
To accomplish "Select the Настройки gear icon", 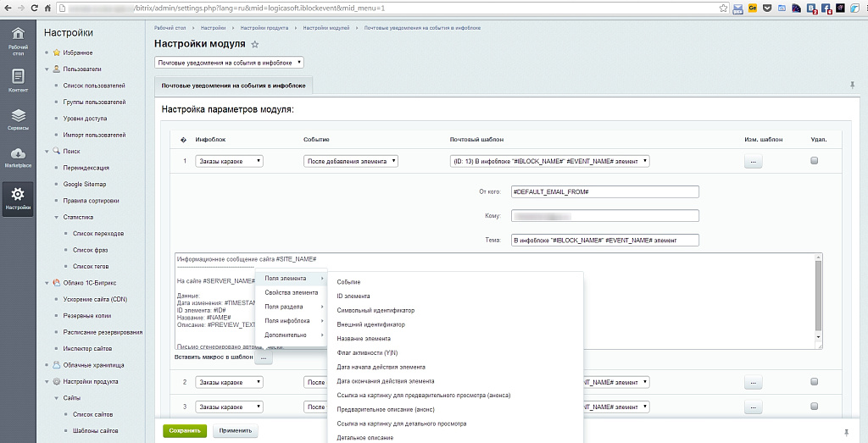I will [x=18, y=198].
